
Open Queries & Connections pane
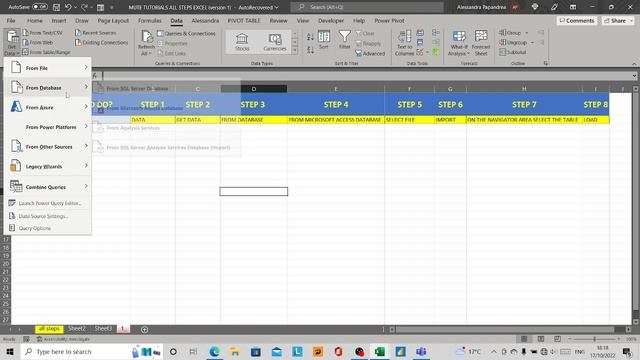pos(187,33)
